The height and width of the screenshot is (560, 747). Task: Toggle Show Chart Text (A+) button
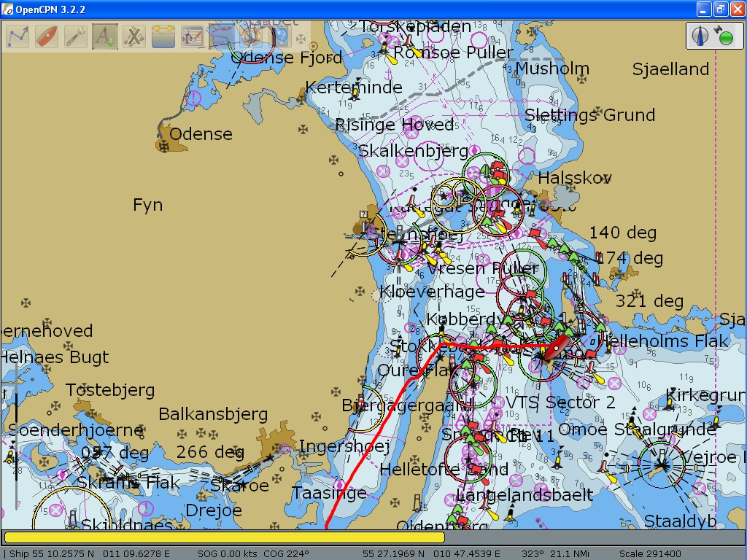coord(104,36)
